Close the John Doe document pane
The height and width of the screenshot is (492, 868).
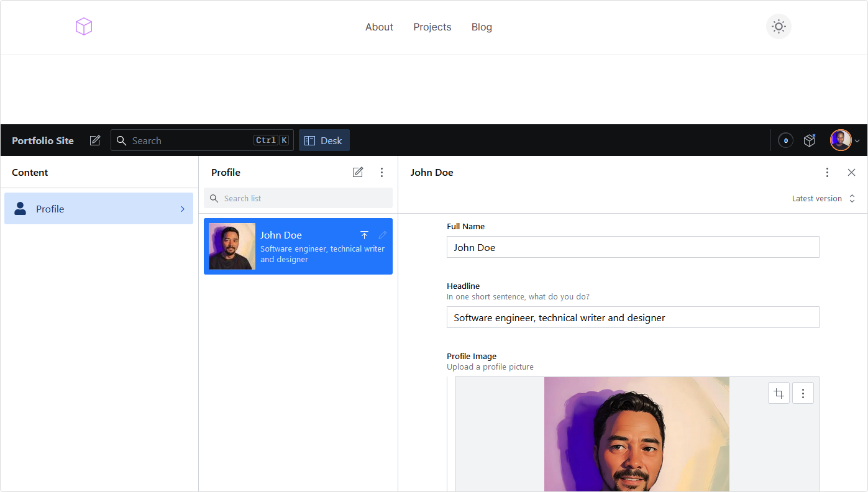(851, 172)
